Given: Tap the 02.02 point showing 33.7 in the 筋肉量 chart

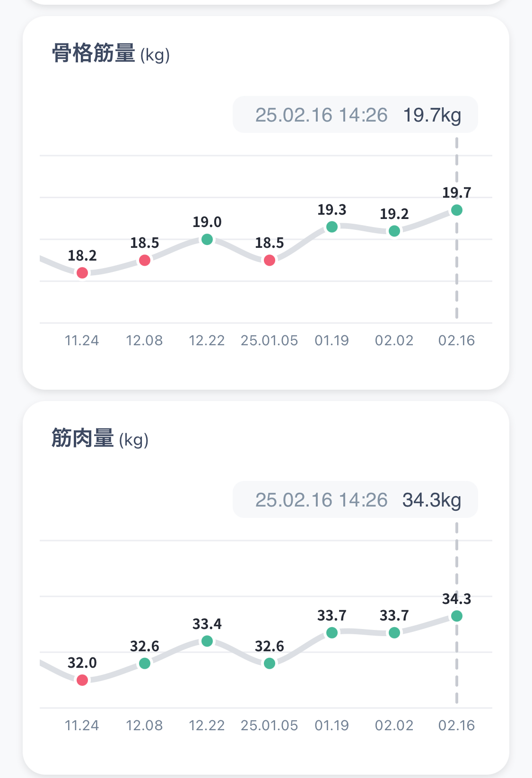Looking at the screenshot, I should pyautogui.click(x=394, y=632).
